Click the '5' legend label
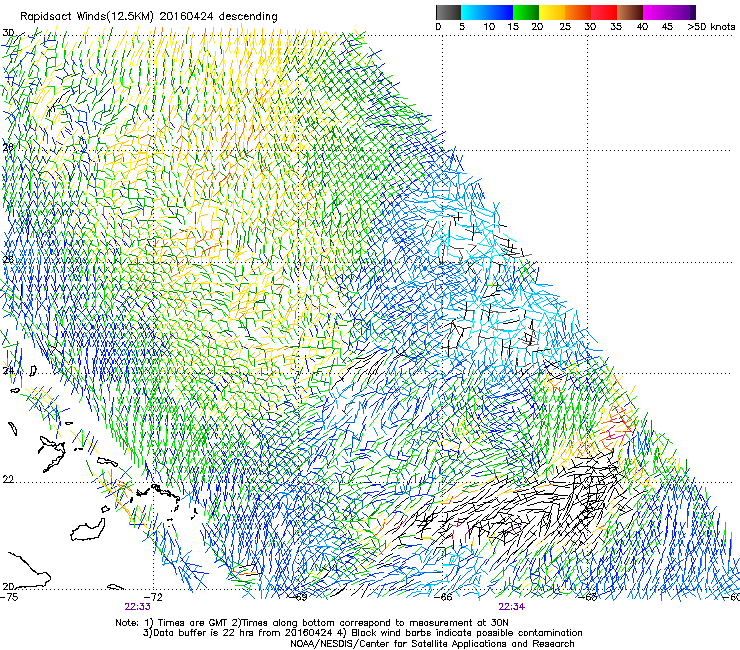Viewport: 740px width, 650px height. click(462, 27)
